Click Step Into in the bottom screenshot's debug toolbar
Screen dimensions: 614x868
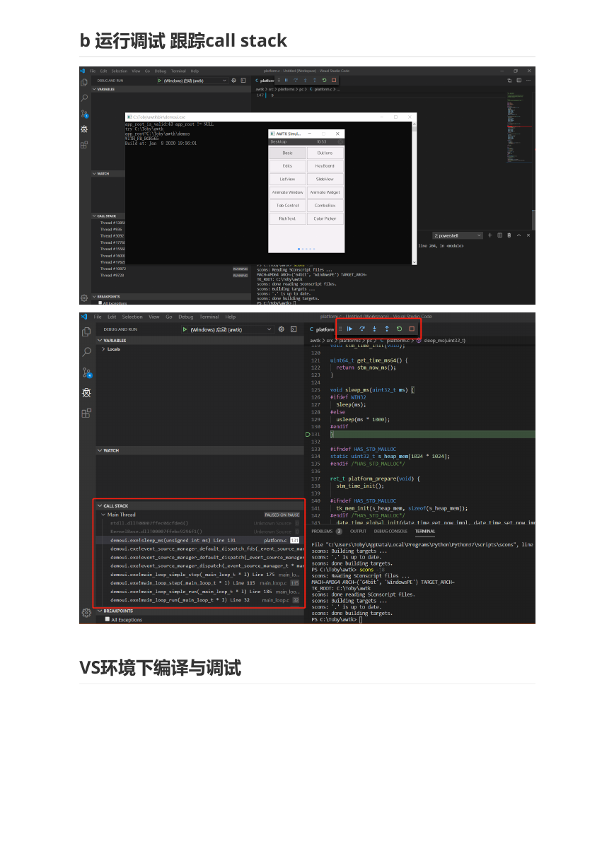[374, 329]
